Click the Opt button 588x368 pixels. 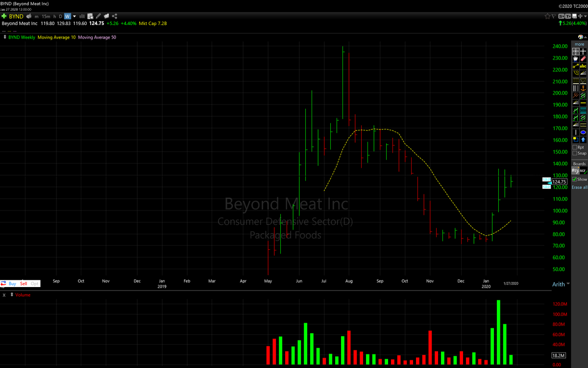click(x=35, y=284)
